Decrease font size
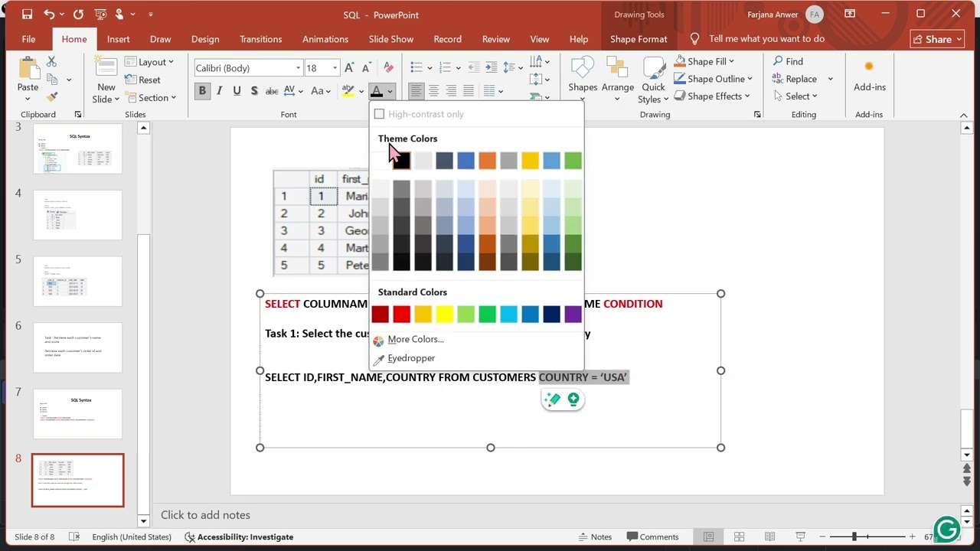980x551 pixels. click(x=367, y=68)
